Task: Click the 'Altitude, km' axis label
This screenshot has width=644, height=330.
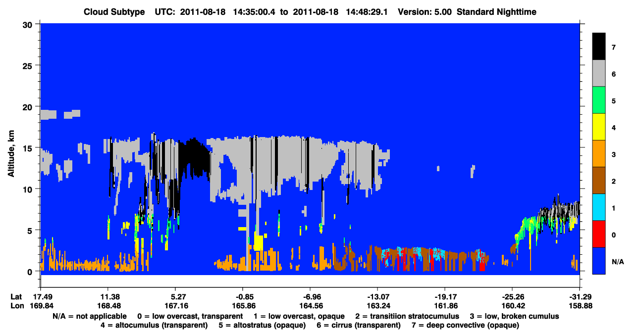Action: coord(11,153)
